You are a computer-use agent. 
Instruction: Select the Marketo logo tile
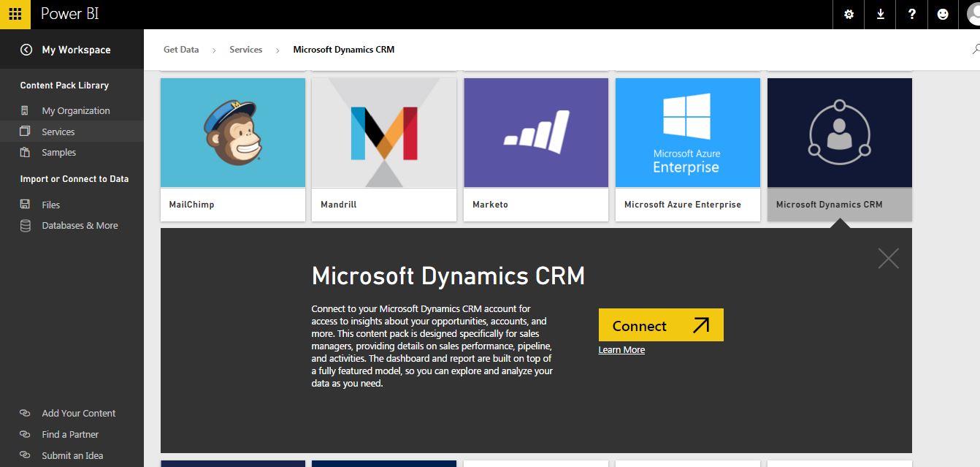pyautogui.click(x=536, y=132)
